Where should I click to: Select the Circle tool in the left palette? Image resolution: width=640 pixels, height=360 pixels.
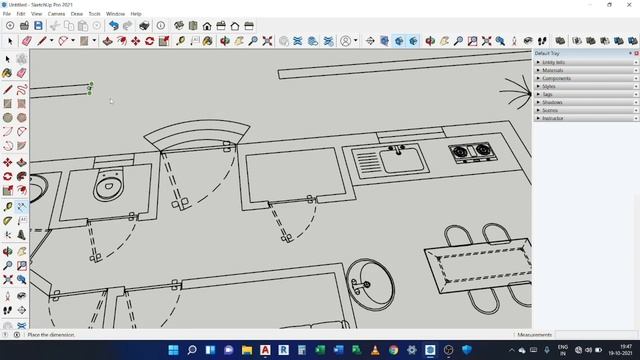(7, 118)
